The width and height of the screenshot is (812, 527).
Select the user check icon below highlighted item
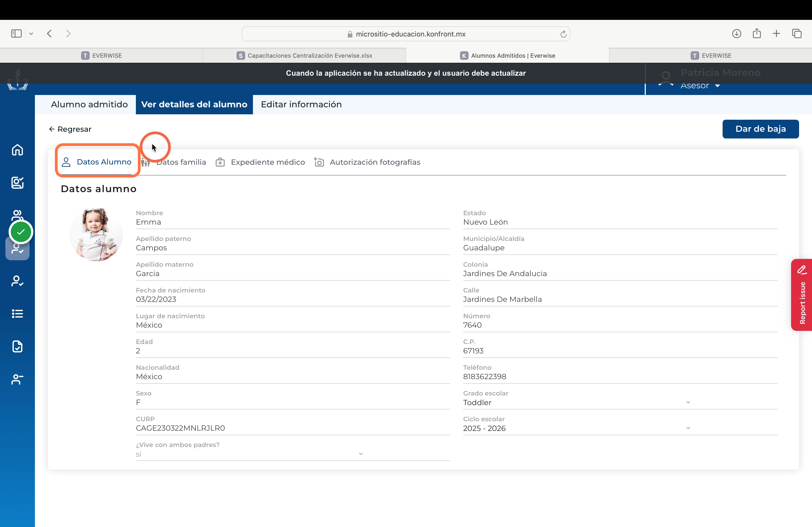click(17, 281)
